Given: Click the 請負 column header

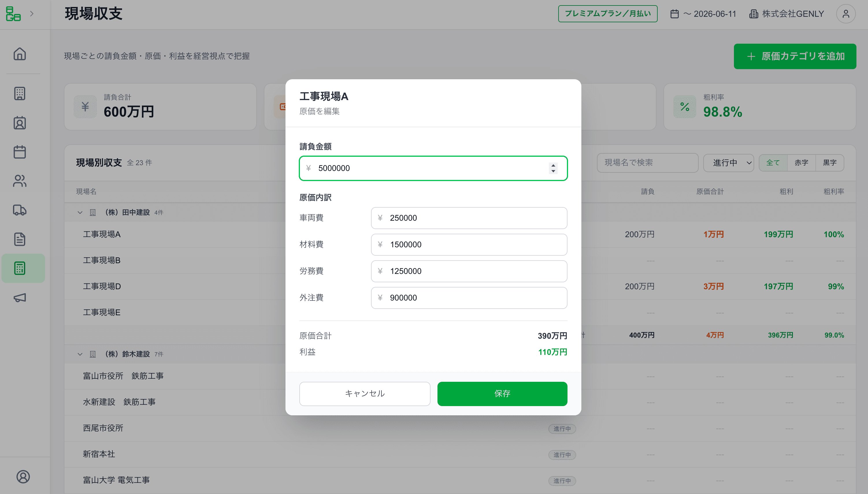Looking at the screenshot, I should 647,192.
